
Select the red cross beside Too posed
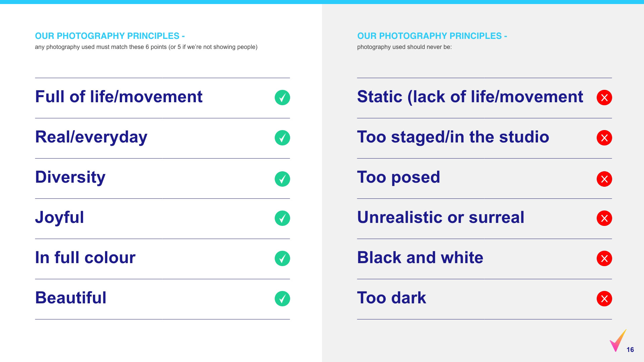(x=604, y=179)
